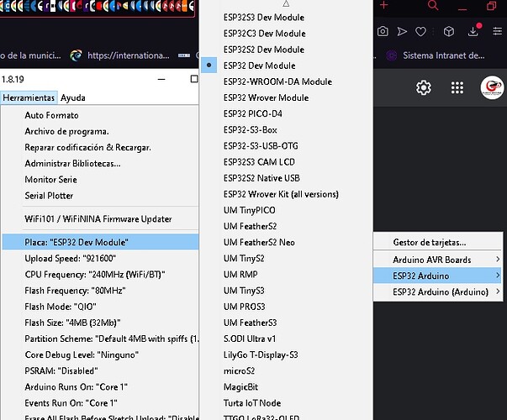Open Administrar Bibliotecas...
Image resolution: width=507 pixels, height=420 pixels.
(100, 164)
